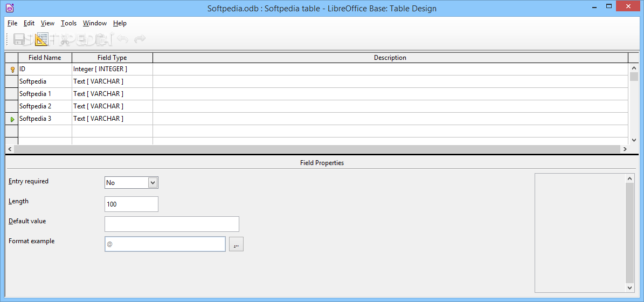Image resolution: width=644 pixels, height=302 pixels.
Task: Click the Integer [ INTEGER ] field type cell
Action: (x=112, y=69)
